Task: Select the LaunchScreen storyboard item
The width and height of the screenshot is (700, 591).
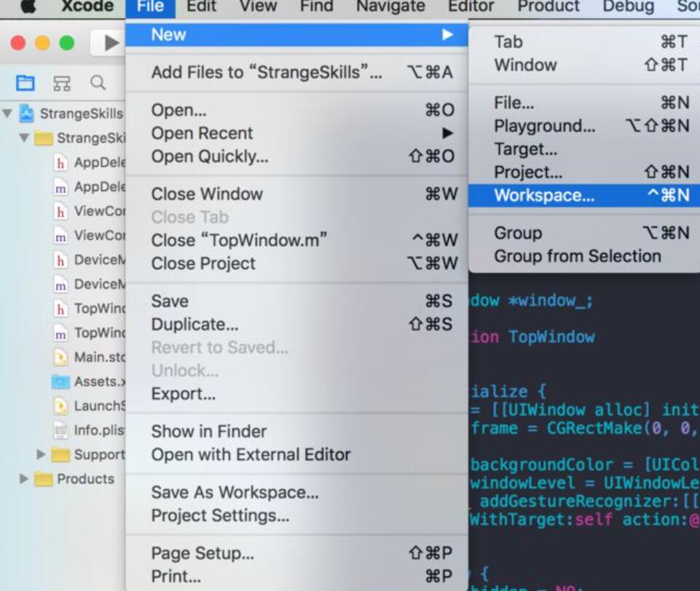Action: coord(100,405)
